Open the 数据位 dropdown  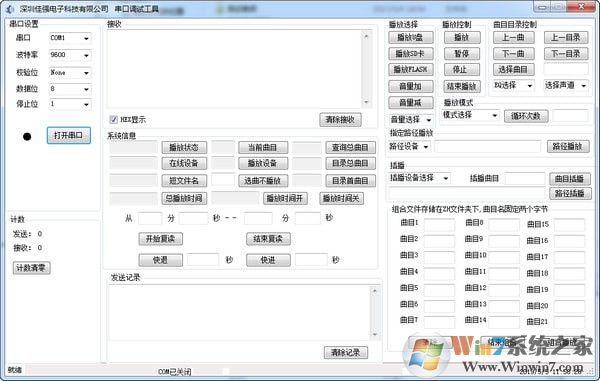coord(70,89)
